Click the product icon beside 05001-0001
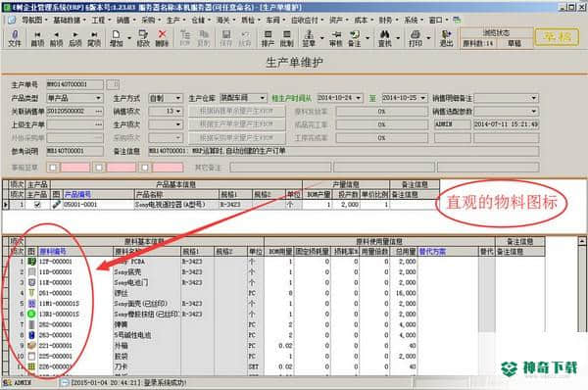588x390 pixels. pyautogui.click(x=56, y=205)
